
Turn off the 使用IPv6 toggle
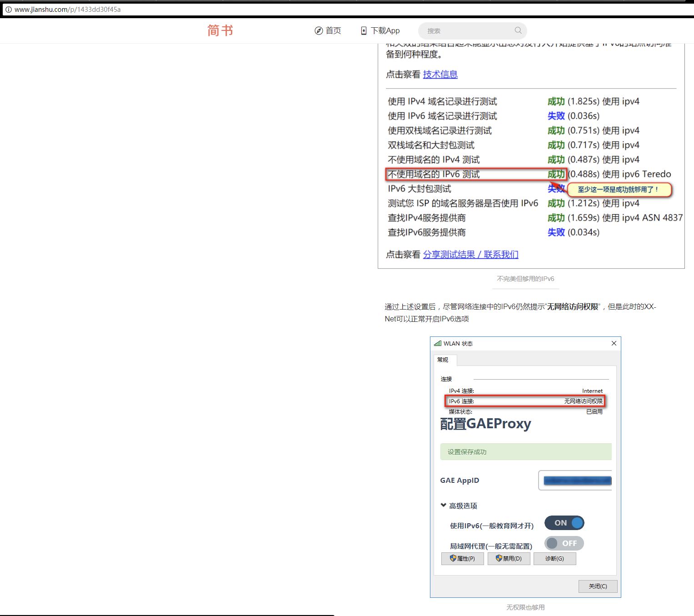click(564, 523)
